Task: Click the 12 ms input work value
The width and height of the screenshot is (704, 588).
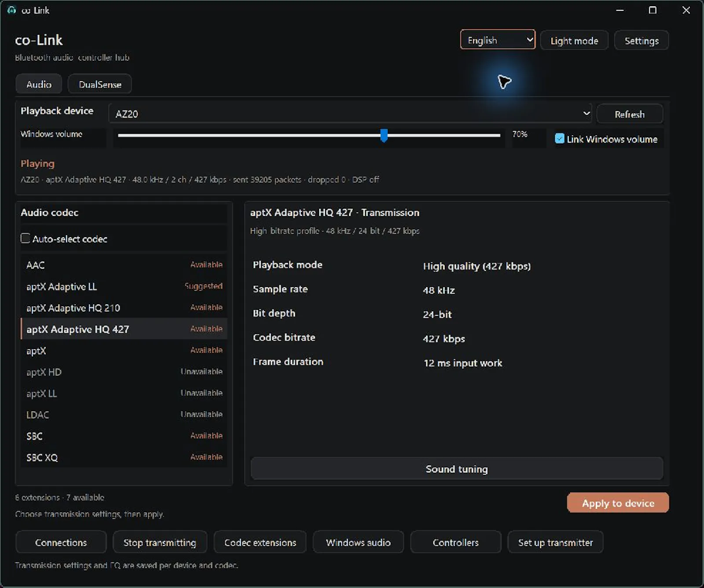Action: click(x=463, y=363)
